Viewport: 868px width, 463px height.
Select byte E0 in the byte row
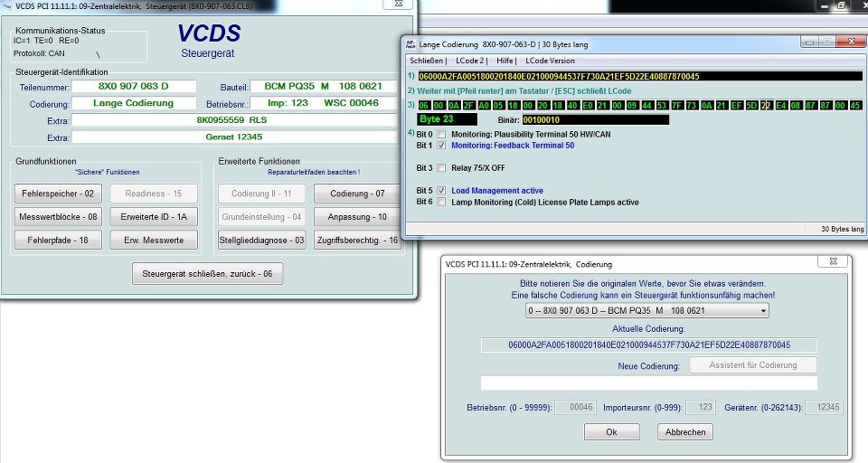tap(588, 105)
